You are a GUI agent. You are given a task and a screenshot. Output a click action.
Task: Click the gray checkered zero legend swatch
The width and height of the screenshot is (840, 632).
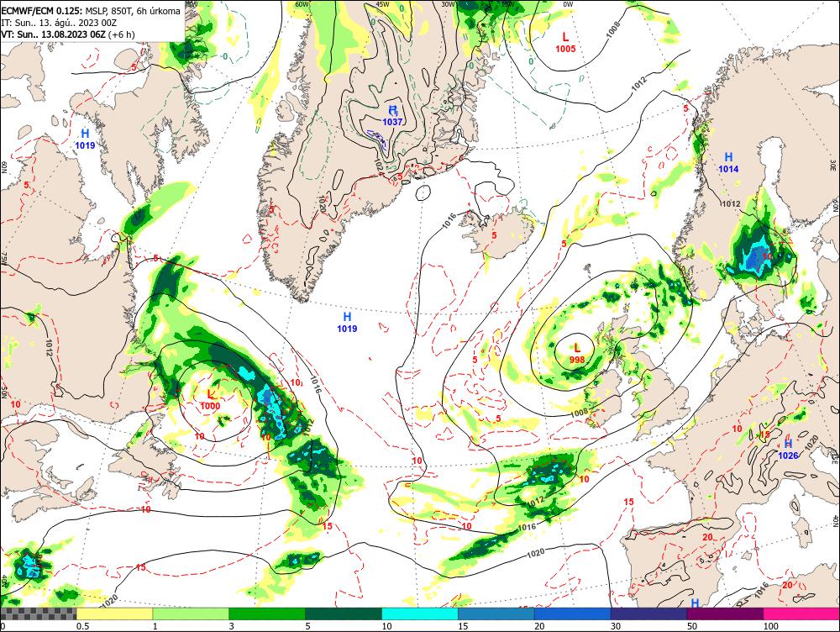(38, 614)
